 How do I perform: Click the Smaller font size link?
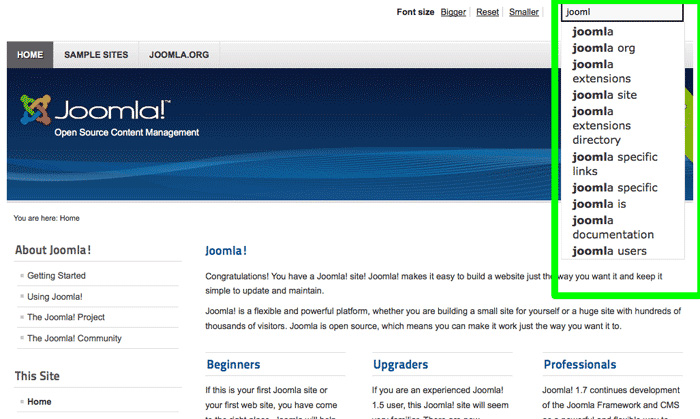click(x=524, y=12)
